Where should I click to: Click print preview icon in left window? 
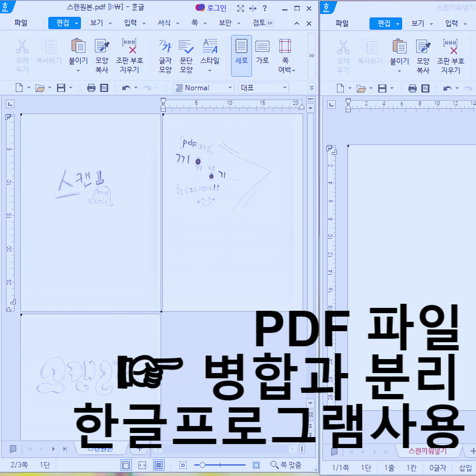104,88
